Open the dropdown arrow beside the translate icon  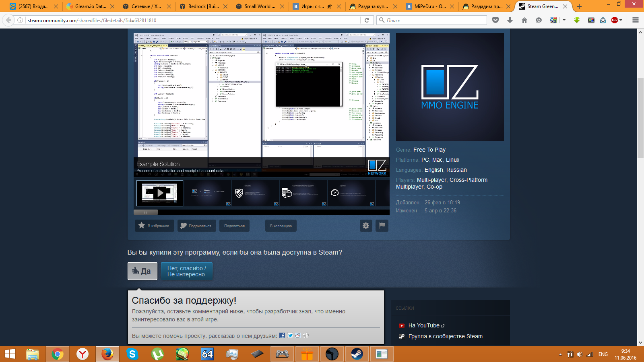564,20
